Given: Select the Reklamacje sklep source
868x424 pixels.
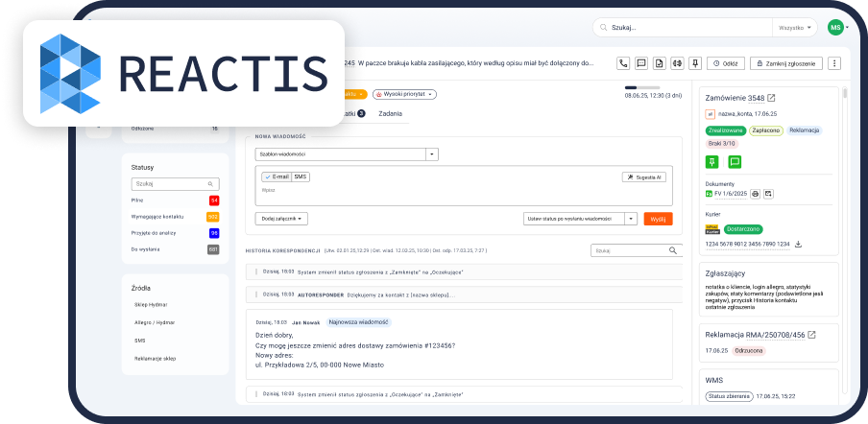Looking at the screenshot, I should 155,358.
